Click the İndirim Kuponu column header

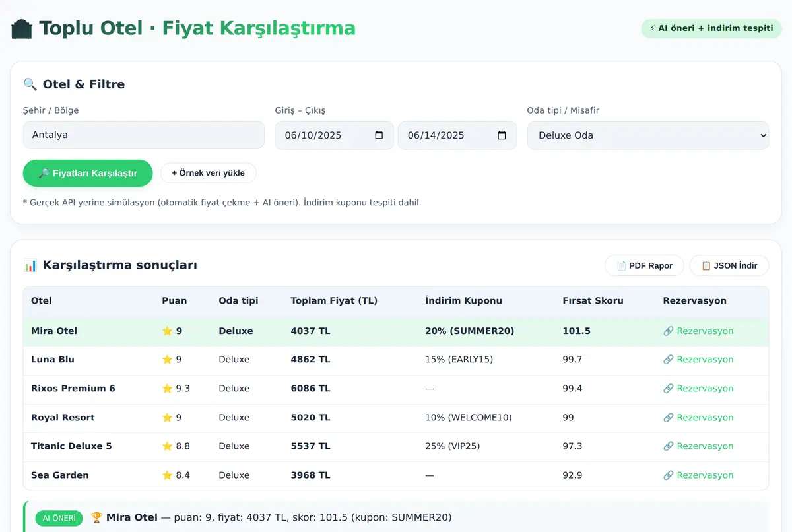pyautogui.click(x=463, y=301)
